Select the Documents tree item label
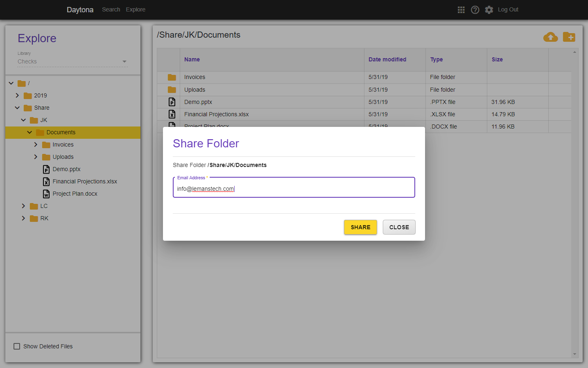Image resolution: width=588 pixels, height=368 pixels. [61, 132]
